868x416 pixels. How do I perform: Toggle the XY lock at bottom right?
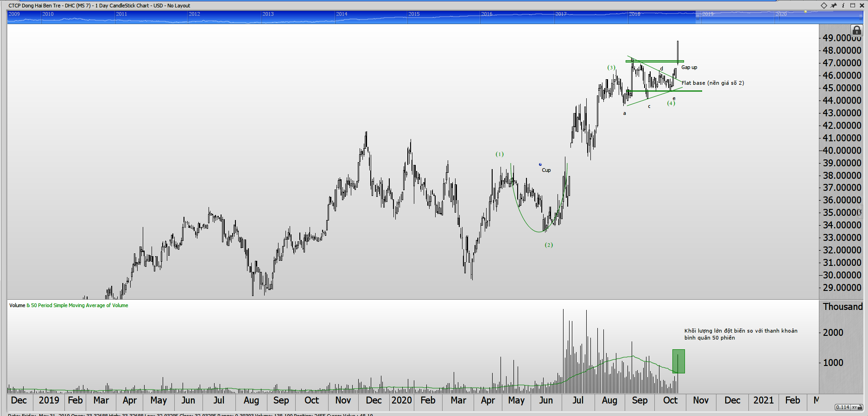pos(857,407)
